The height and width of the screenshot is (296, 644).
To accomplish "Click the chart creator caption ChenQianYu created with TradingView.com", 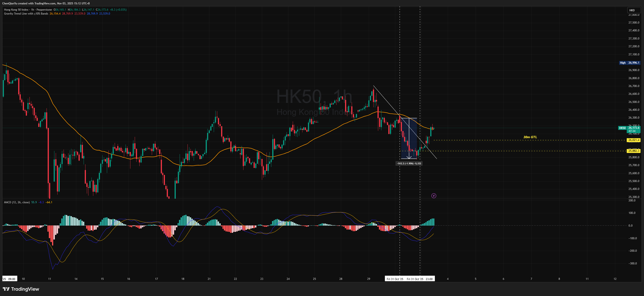I will point(46,3).
